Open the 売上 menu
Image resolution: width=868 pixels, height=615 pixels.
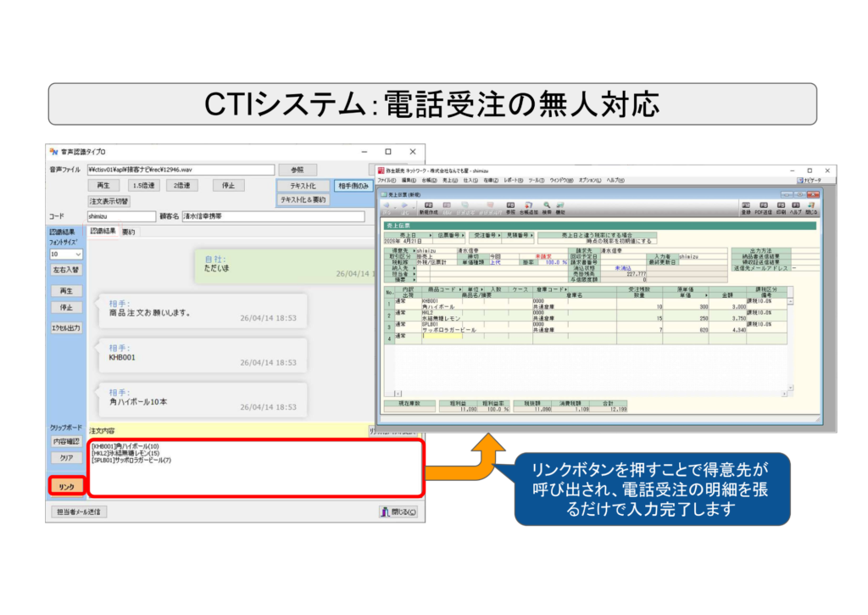tap(450, 180)
